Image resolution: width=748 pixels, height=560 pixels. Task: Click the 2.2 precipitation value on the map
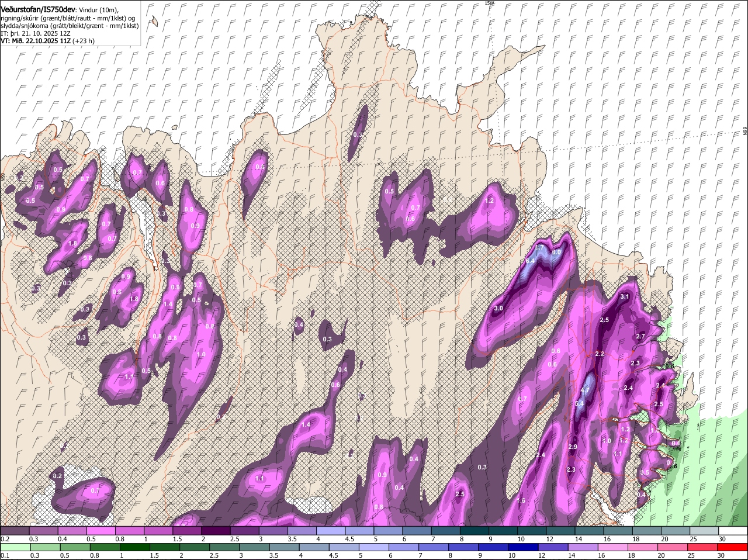(599, 354)
